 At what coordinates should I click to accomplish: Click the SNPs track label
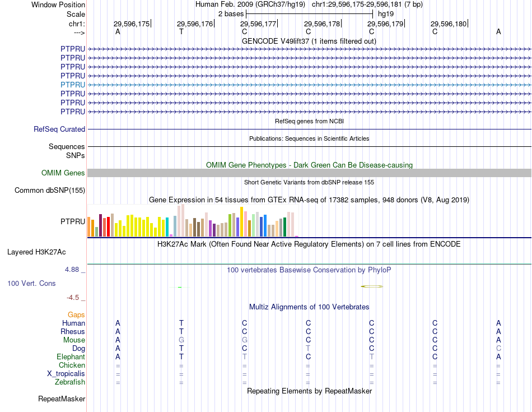click(76, 155)
